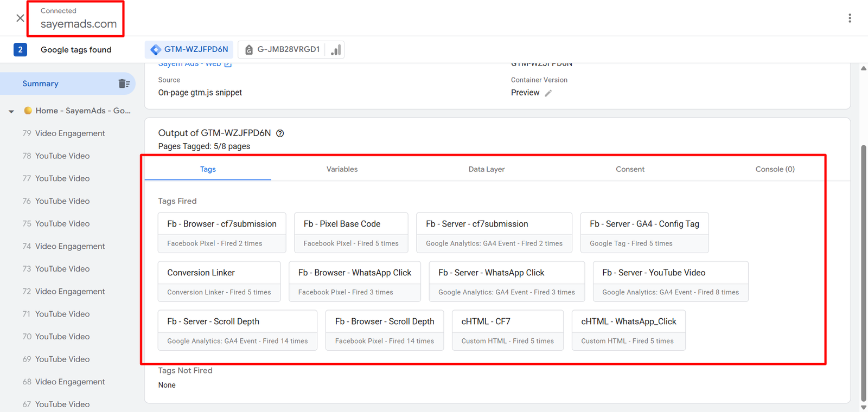Open the Console (0) tab

(775, 169)
